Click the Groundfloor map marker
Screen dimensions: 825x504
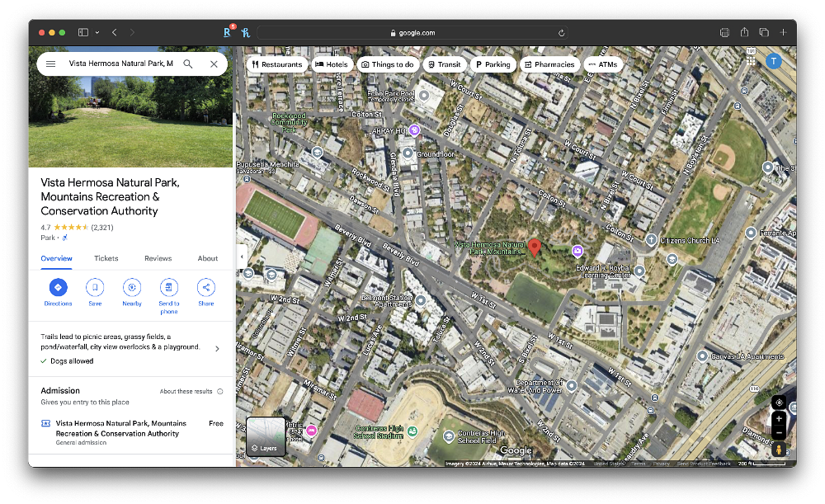point(408,153)
